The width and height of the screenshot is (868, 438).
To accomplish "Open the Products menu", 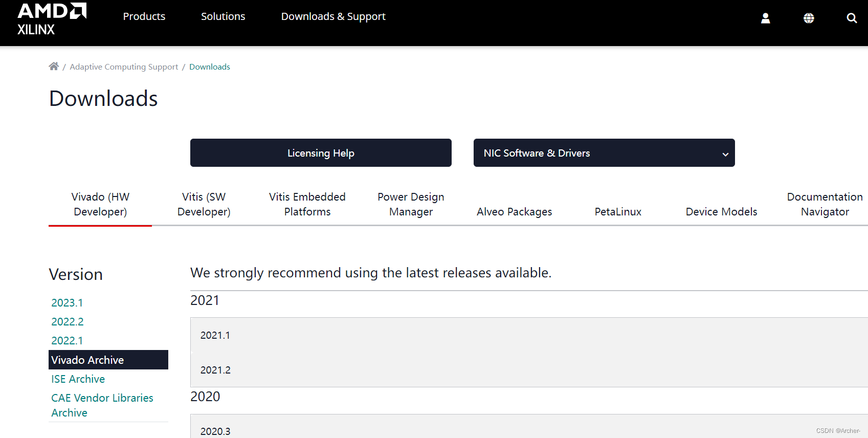I will [x=144, y=16].
